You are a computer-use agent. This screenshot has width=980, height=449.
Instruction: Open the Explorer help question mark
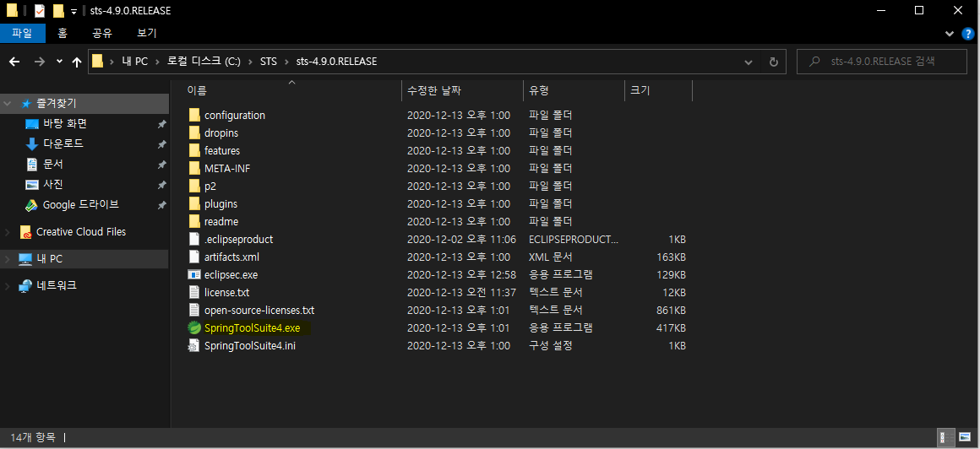click(x=966, y=34)
